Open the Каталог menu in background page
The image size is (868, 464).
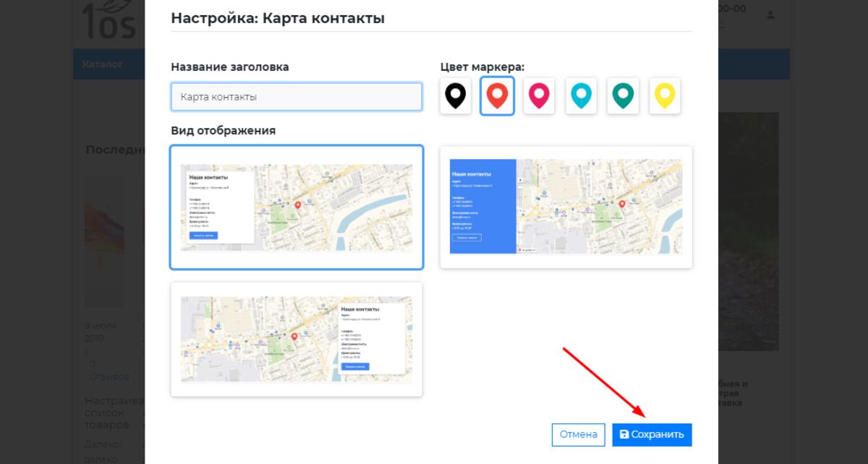click(x=103, y=64)
